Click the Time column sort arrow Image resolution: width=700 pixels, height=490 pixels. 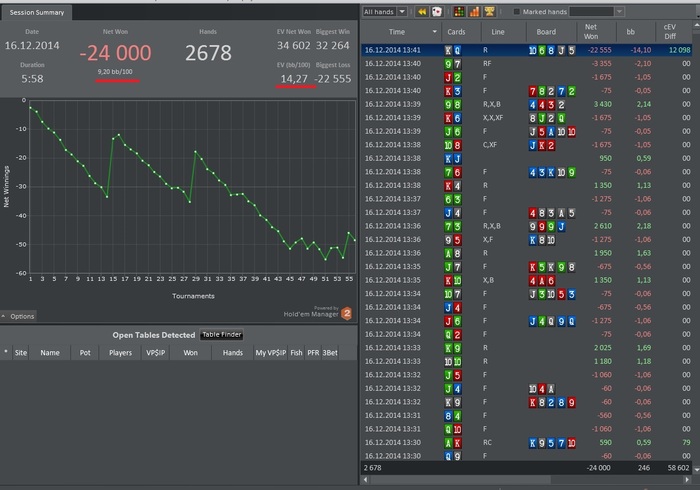[434, 32]
